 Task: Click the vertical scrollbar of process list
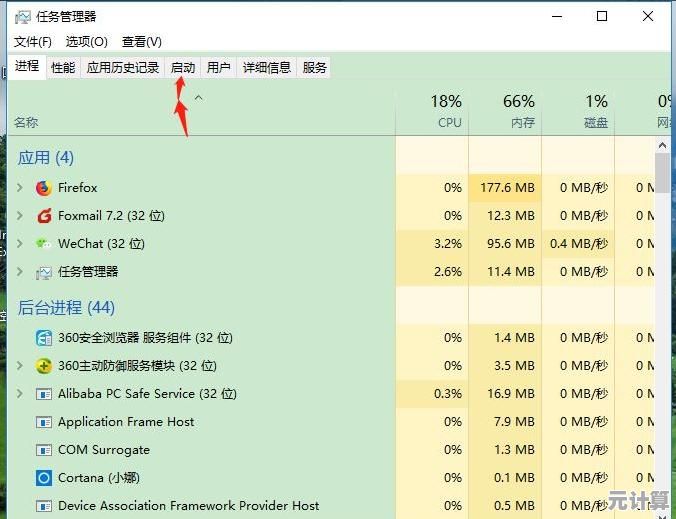coord(662,300)
